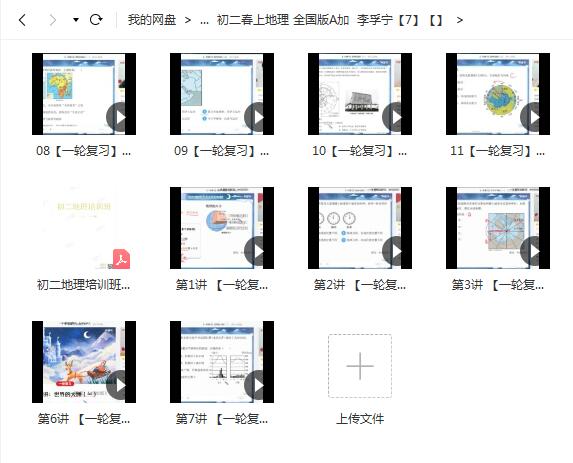
Task: Click the plus upload file box
Action: [x=360, y=366]
